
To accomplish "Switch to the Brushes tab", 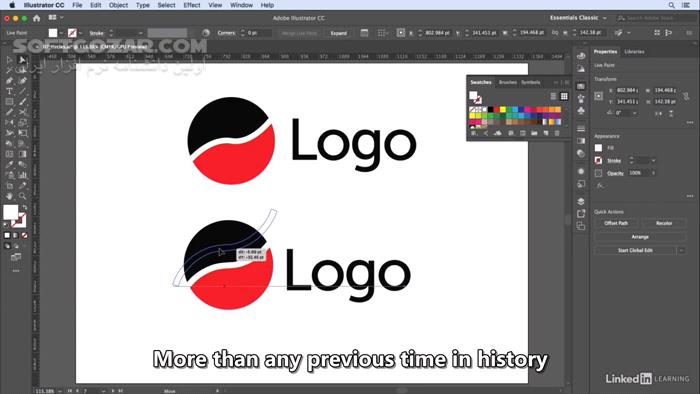I will click(508, 82).
